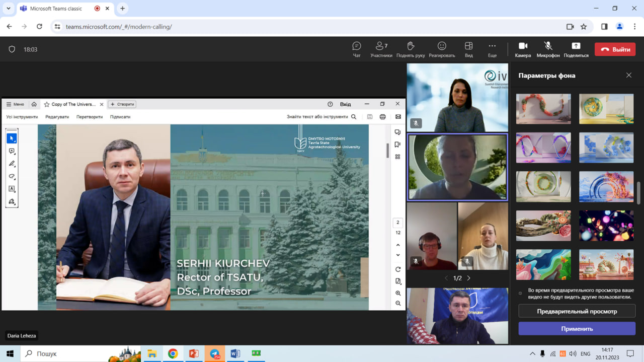The width and height of the screenshot is (644, 362).
Task: Close the background settings panel
Action: click(628, 75)
